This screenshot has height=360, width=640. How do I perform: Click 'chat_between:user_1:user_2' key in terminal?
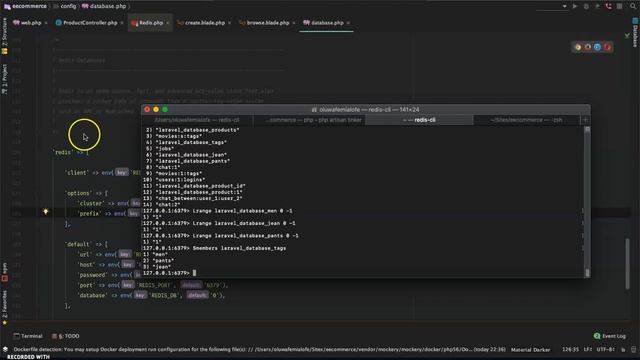click(199, 198)
